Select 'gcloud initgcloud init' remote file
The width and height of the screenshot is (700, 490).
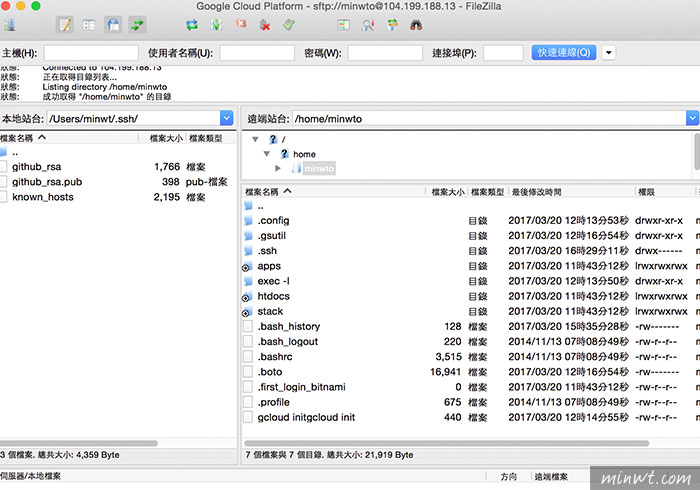click(471, 418)
